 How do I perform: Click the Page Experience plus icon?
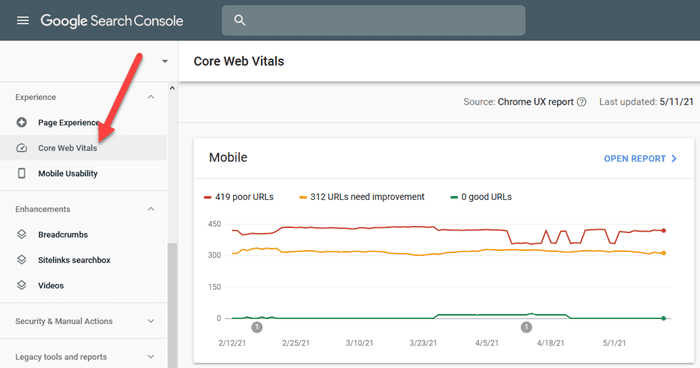point(21,122)
